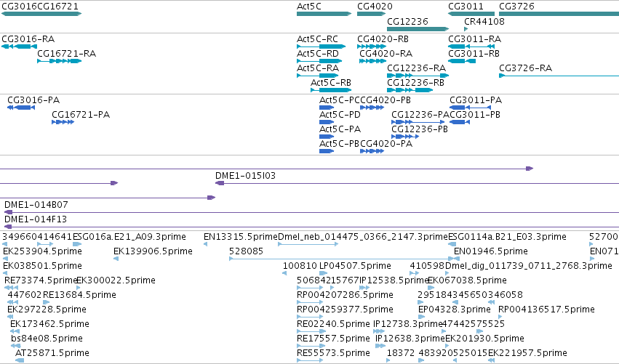The image size is (619, 364).
Task: Click the CG3011-PA protein feature
Action: pos(470,108)
